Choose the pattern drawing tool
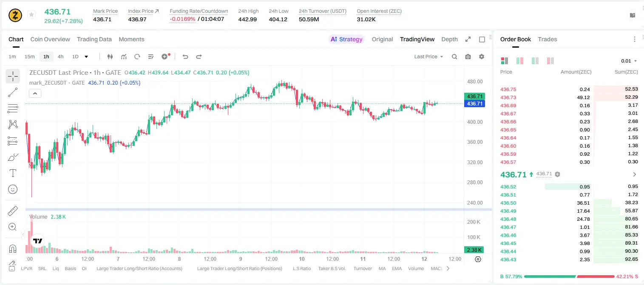The width and height of the screenshot is (644, 285). (13, 125)
